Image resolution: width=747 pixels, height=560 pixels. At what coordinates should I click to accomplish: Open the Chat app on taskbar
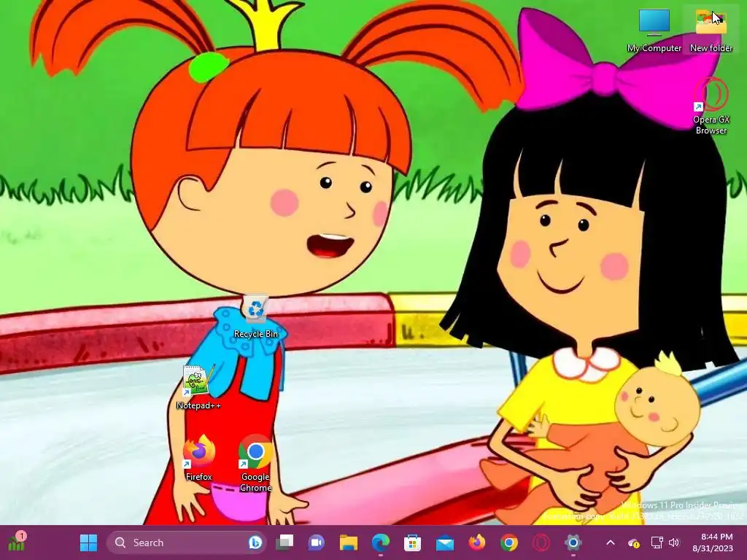[x=317, y=542]
